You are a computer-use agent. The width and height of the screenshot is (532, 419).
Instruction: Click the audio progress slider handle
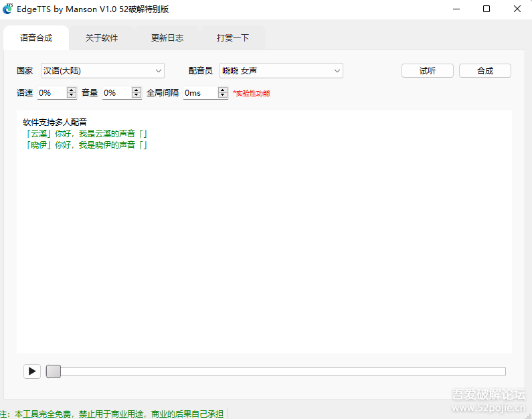(x=54, y=371)
